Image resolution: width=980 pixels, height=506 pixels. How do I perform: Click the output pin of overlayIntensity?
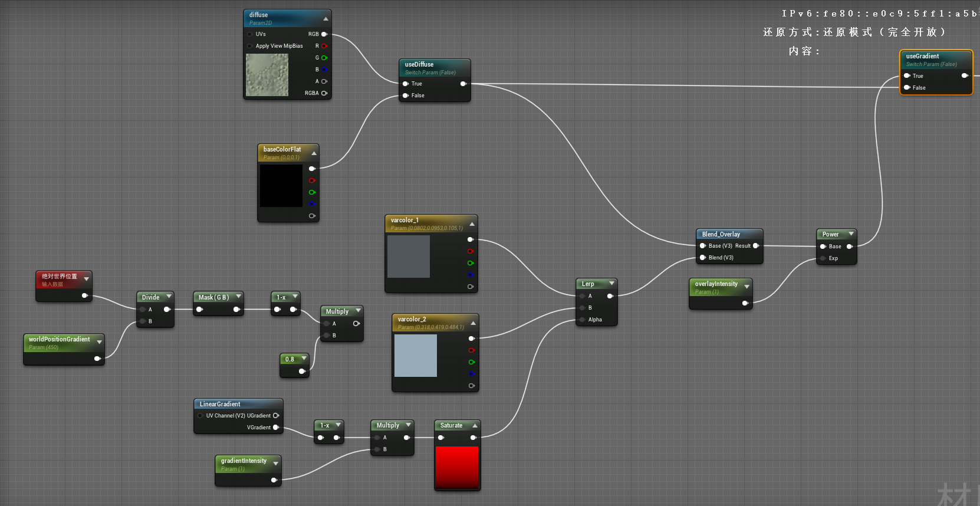point(745,303)
